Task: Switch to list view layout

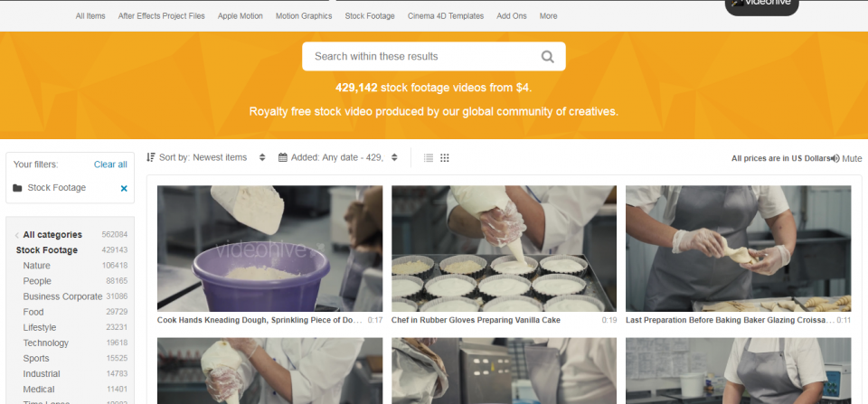Action: 429,158
